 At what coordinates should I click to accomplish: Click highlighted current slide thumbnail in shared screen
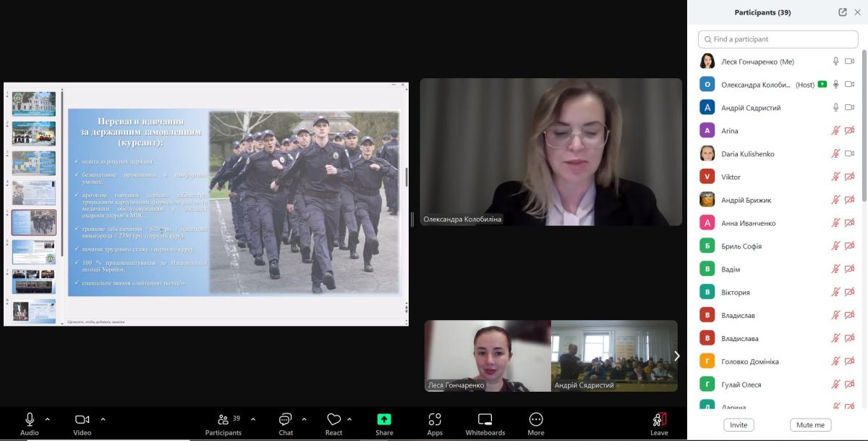click(33, 222)
